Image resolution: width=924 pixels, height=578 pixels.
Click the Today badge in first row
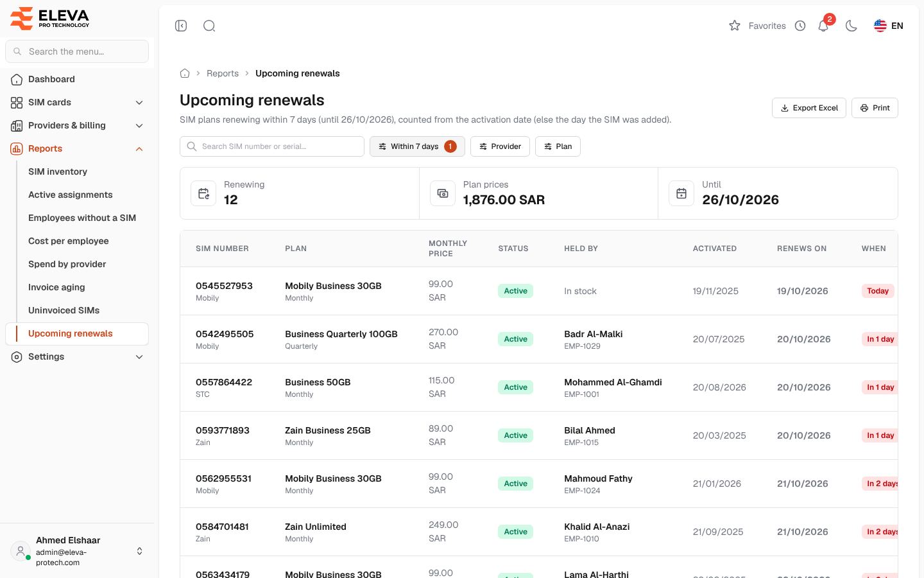[878, 291]
